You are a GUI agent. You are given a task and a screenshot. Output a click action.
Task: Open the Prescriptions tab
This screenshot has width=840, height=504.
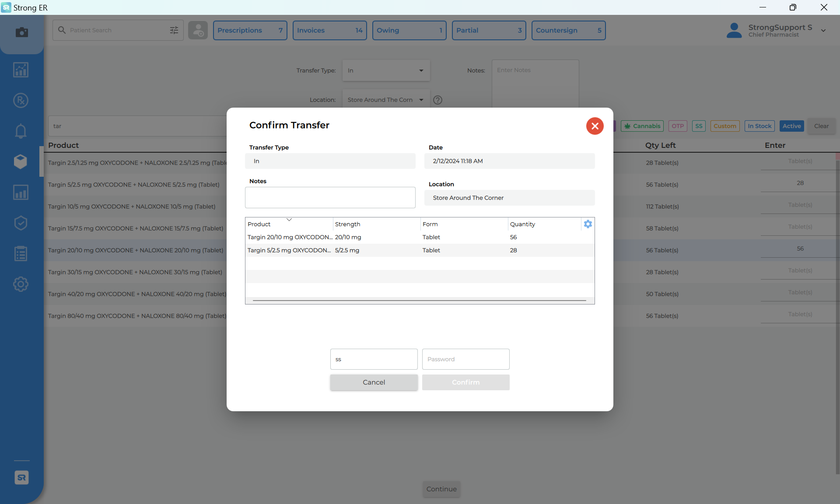250,30
